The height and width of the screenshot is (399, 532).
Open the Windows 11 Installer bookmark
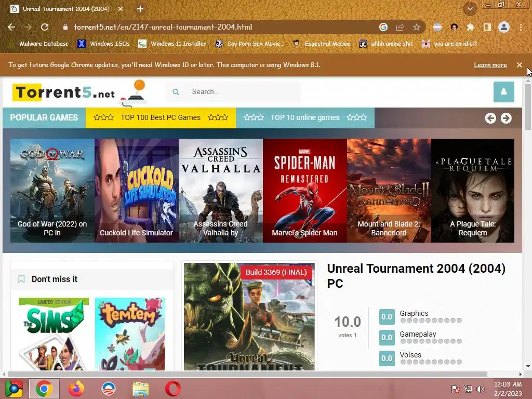pyautogui.click(x=172, y=44)
